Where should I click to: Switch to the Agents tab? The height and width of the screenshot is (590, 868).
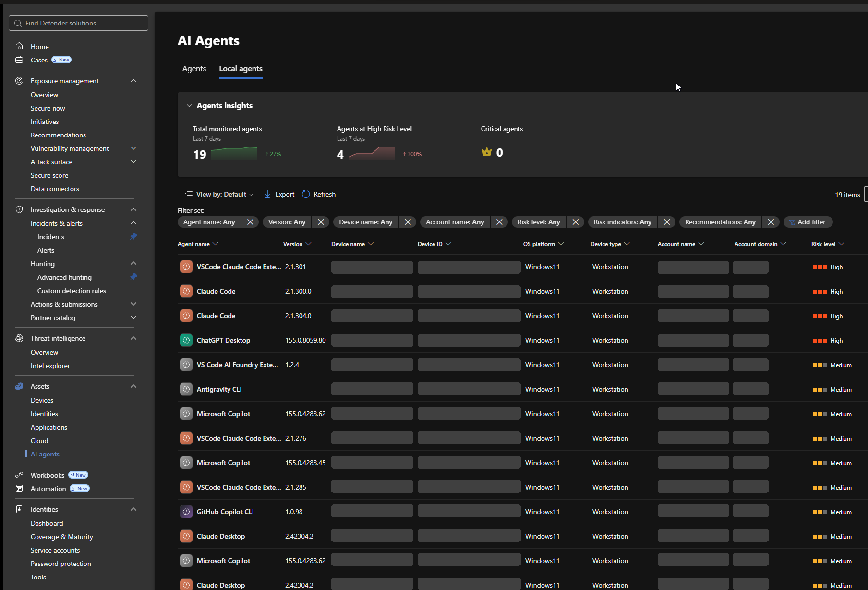point(194,69)
